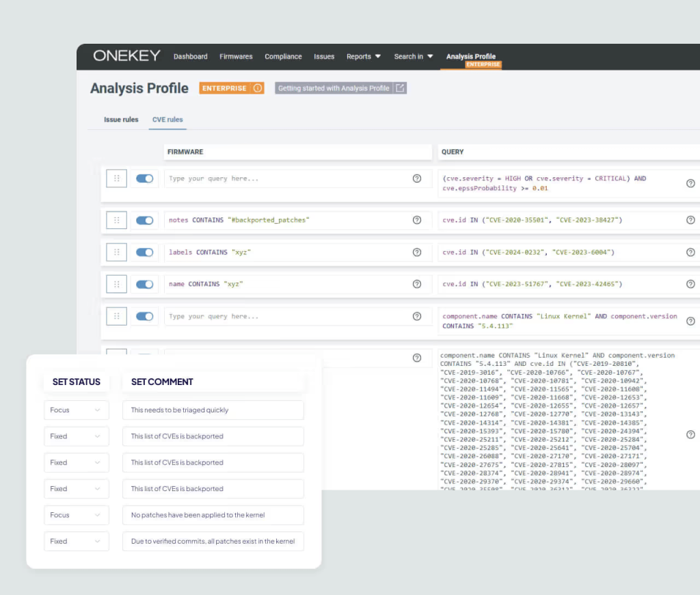Screen dimensions: 700x595
Task: Click help icon beside CVE-2024-0232 query
Action: [x=690, y=252]
